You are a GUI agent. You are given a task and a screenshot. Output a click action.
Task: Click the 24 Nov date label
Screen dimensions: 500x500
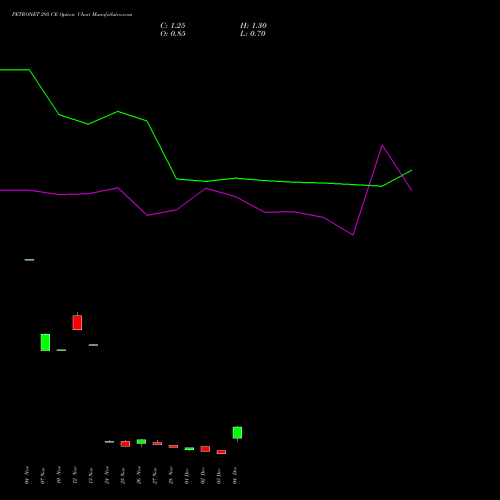point(107,475)
